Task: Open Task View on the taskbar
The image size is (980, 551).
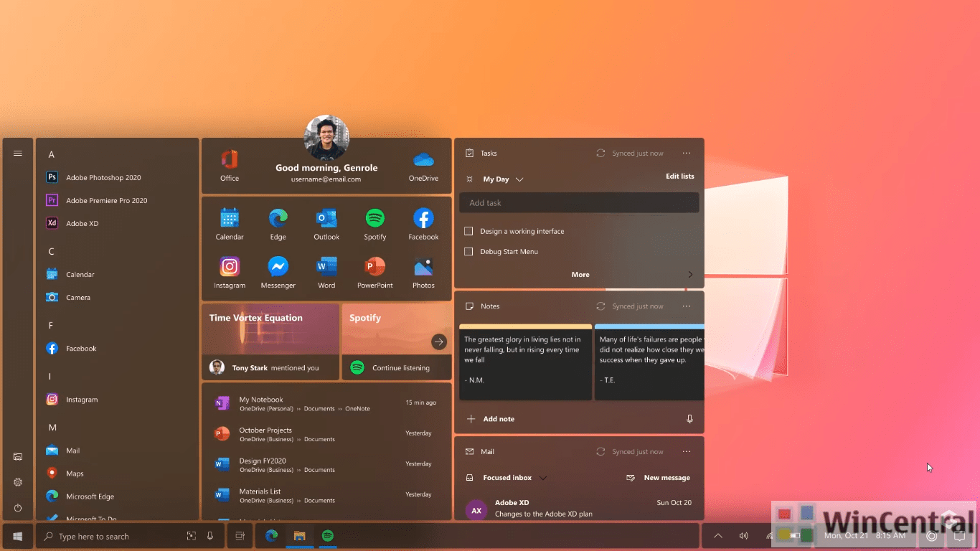Action: coord(240,536)
